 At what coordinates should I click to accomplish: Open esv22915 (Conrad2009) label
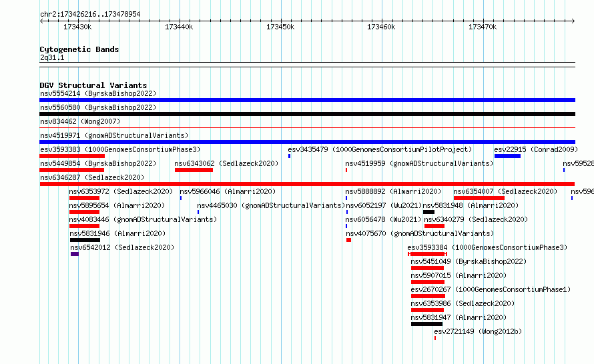[x=536, y=149]
